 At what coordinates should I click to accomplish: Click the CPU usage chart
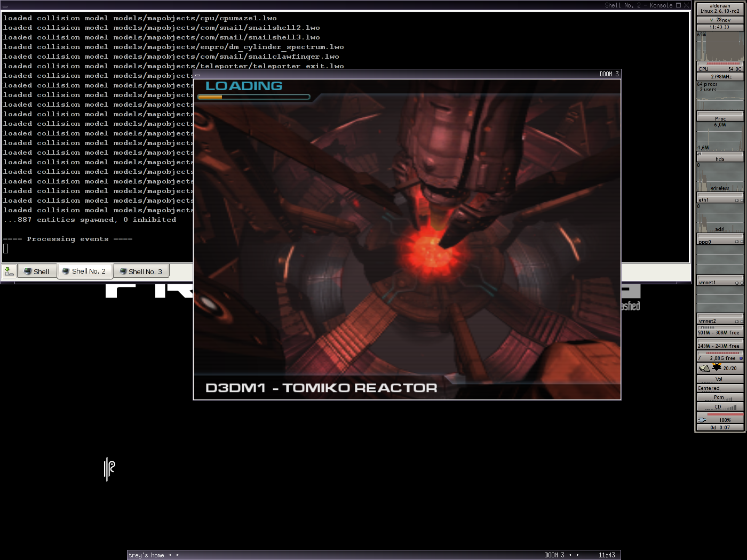point(720,47)
